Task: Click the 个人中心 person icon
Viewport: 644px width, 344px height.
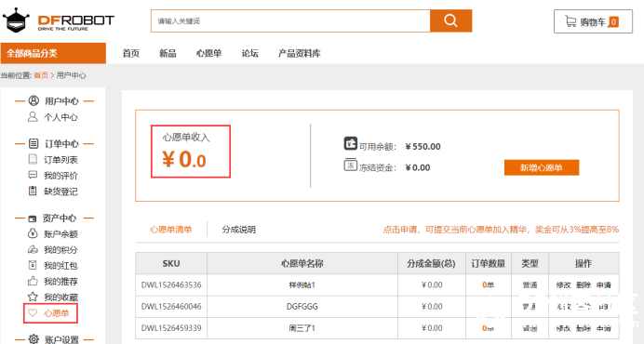Action: tap(33, 117)
